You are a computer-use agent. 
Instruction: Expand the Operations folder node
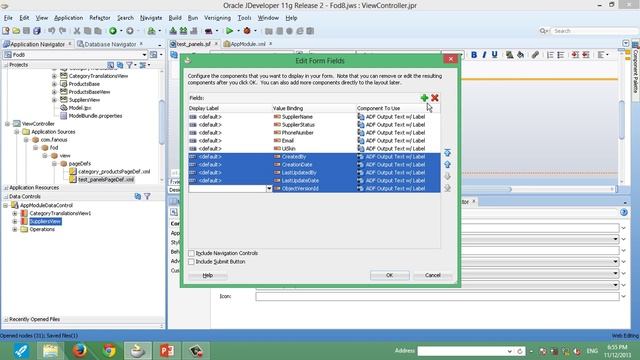pos(15,229)
